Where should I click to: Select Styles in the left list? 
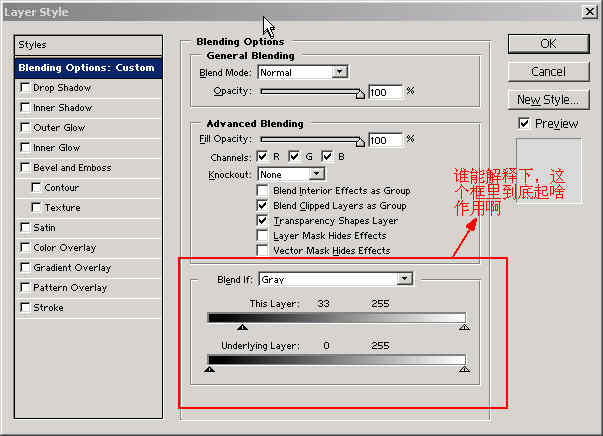(x=88, y=45)
